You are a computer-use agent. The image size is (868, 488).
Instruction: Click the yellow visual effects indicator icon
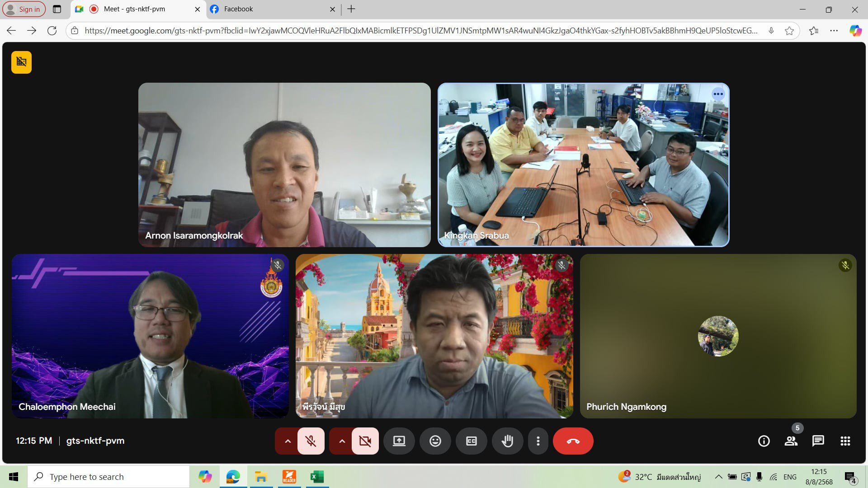(21, 62)
